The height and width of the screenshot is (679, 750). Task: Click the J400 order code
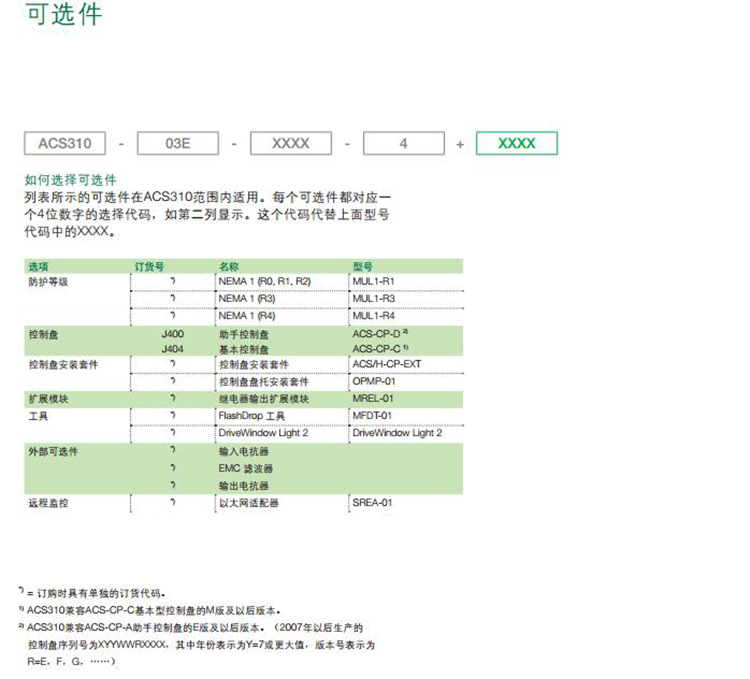173,334
